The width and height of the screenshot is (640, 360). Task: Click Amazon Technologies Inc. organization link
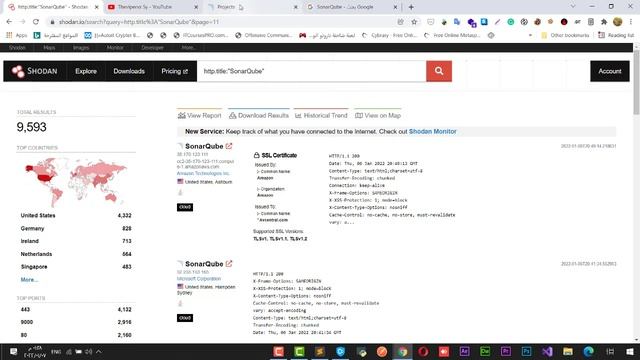pyautogui.click(x=203, y=173)
